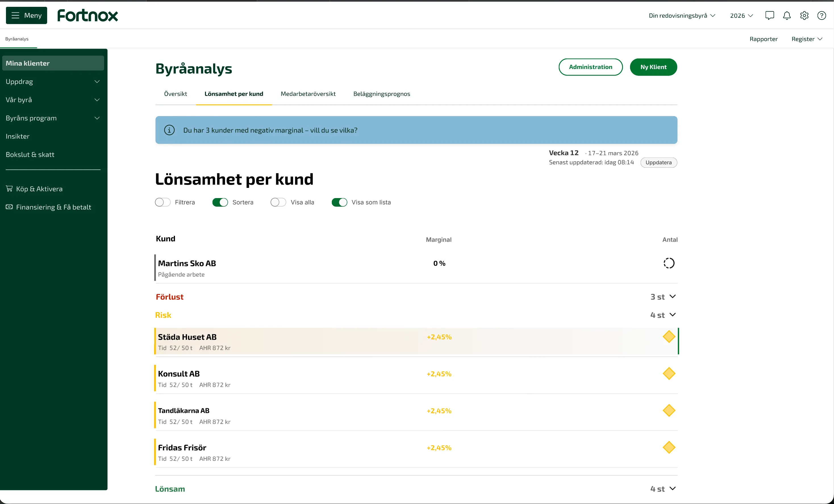Turn on the Visa alla toggle

coord(278,202)
